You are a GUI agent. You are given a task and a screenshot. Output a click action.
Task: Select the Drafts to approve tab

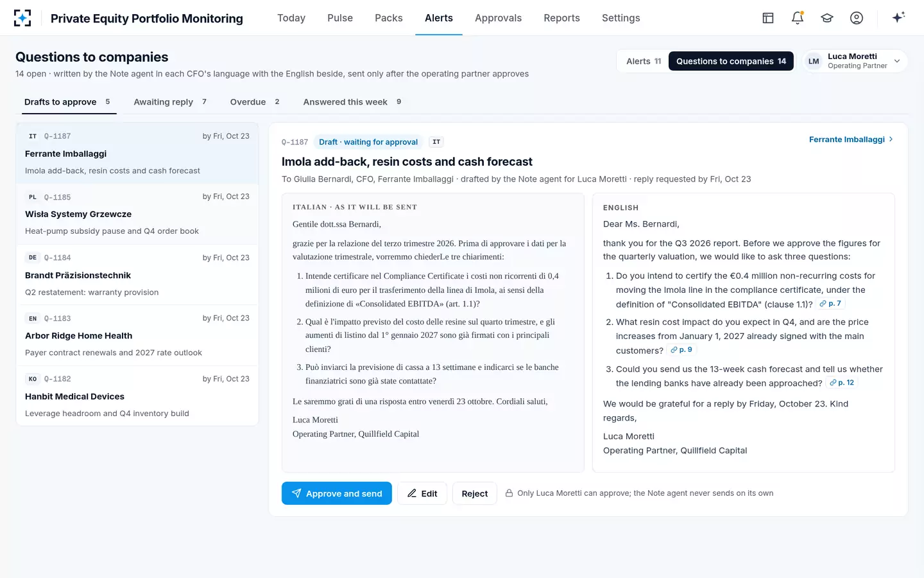[69, 102]
